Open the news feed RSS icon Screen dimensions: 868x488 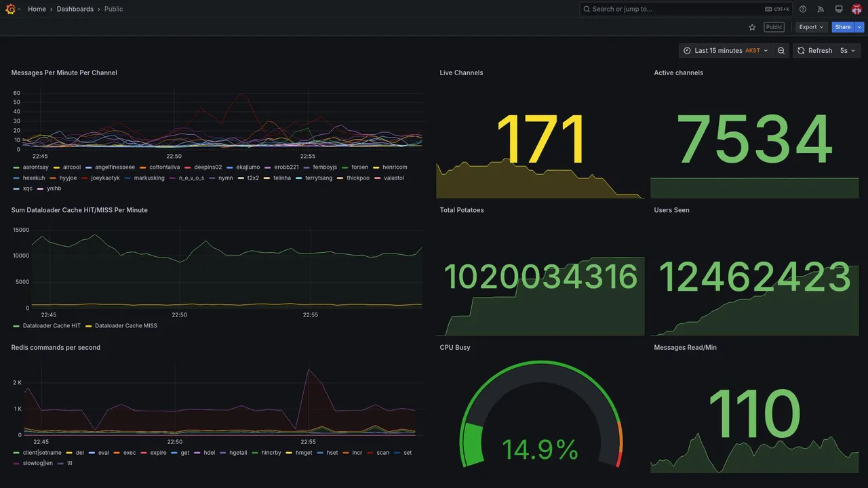[821, 9]
